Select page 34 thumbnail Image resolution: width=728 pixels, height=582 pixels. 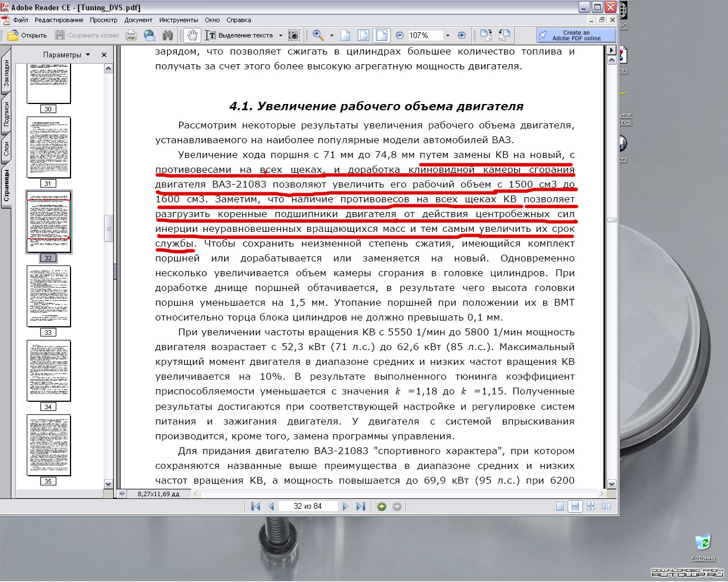(x=48, y=371)
